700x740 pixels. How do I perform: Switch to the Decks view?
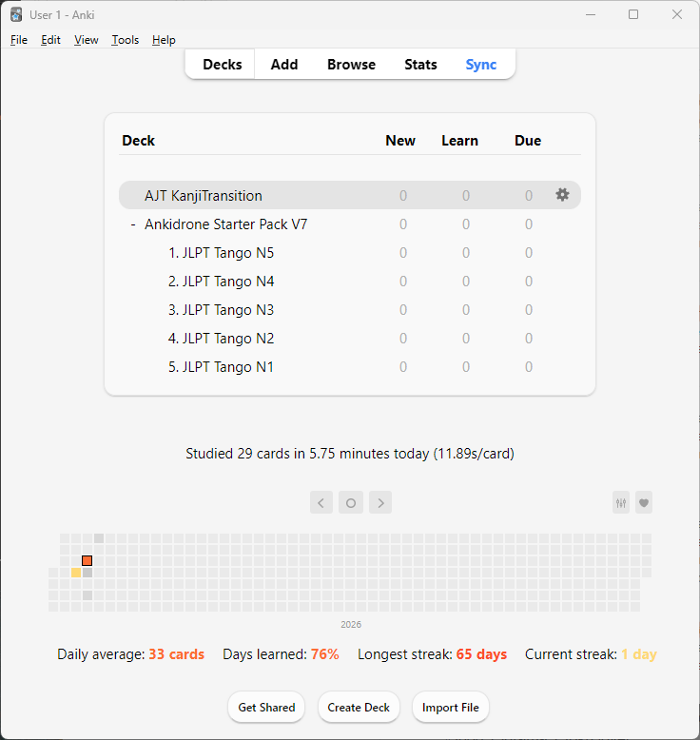coord(222,64)
